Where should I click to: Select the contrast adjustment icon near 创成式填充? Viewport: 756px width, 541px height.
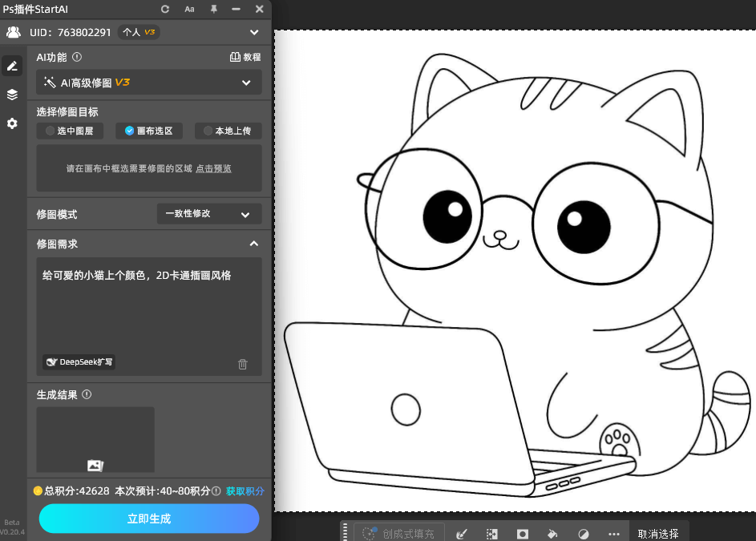(x=584, y=533)
